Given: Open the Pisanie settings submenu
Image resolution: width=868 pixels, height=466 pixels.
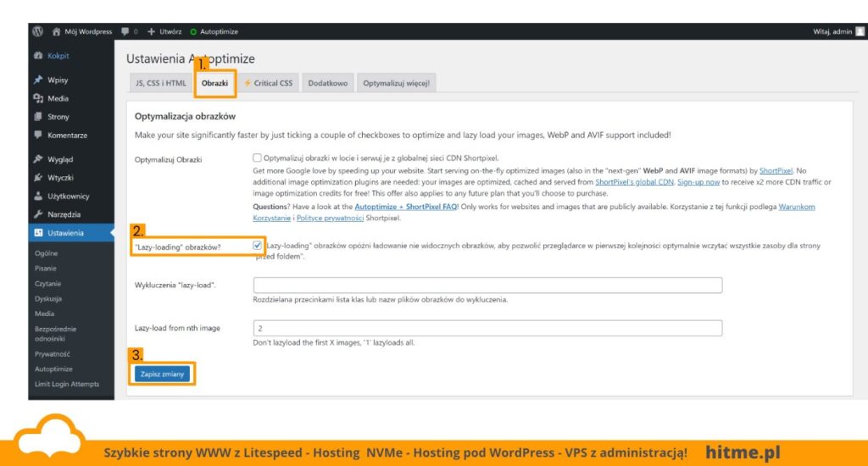Looking at the screenshot, I should [46, 269].
